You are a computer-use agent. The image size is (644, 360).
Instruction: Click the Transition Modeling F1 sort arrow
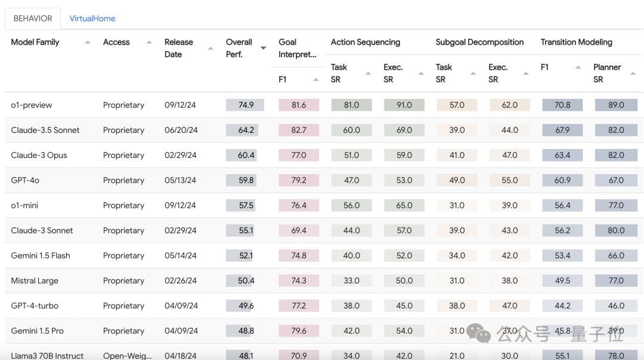point(578,67)
